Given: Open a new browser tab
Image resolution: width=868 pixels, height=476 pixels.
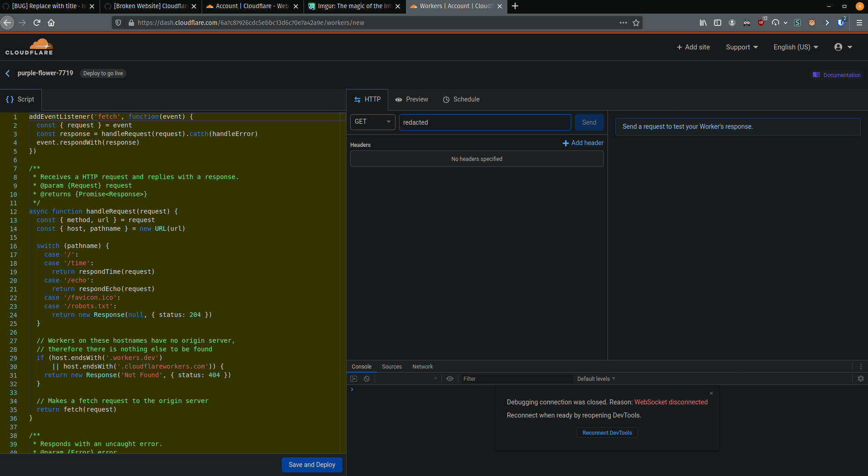Looking at the screenshot, I should [x=515, y=6].
